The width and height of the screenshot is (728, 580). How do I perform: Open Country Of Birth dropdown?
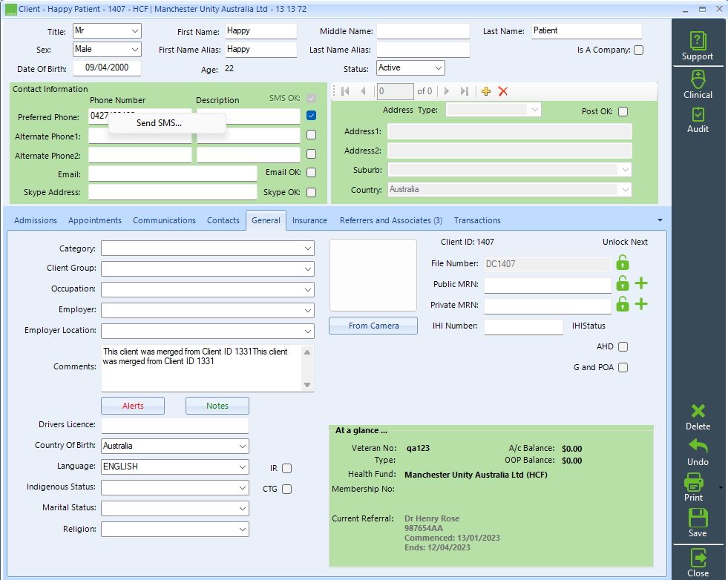243,446
